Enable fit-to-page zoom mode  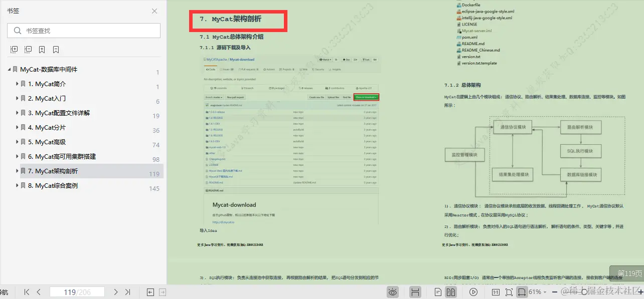pyautogui.click(x=509, y=291)
